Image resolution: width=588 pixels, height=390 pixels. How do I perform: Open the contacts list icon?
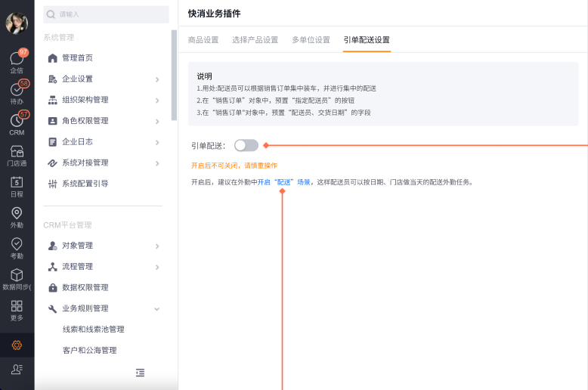(x=17, y=370)
